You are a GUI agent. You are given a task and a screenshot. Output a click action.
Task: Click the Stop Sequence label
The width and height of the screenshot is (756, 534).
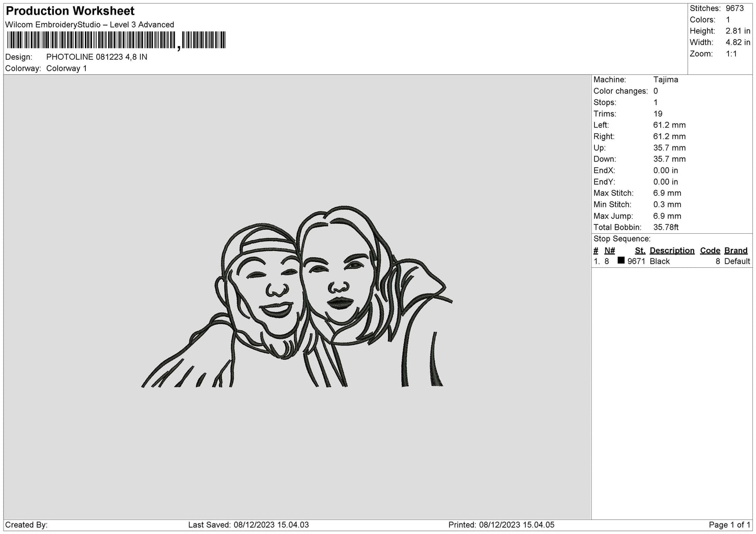tap(622, 239)
